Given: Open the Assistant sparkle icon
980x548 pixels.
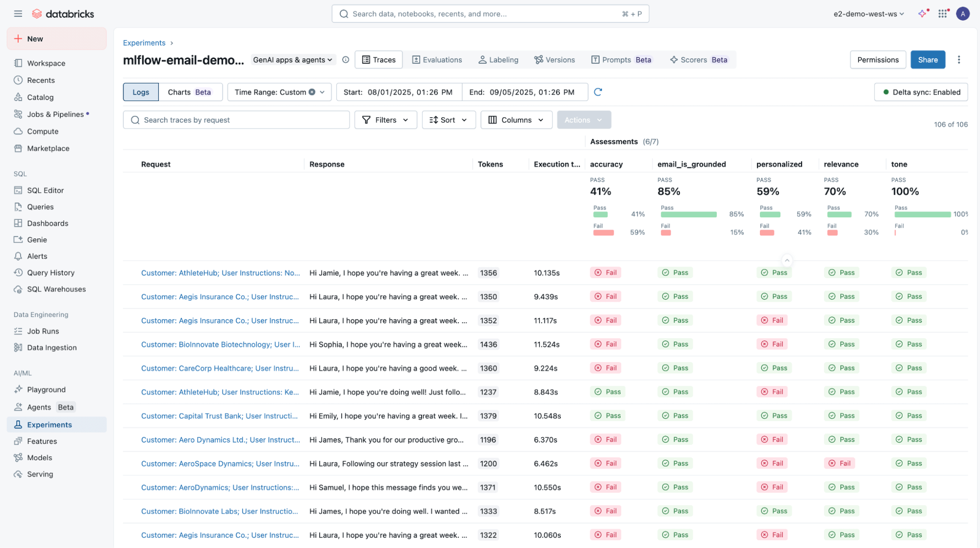Looking at the screenshot, I should pos(922,13).
